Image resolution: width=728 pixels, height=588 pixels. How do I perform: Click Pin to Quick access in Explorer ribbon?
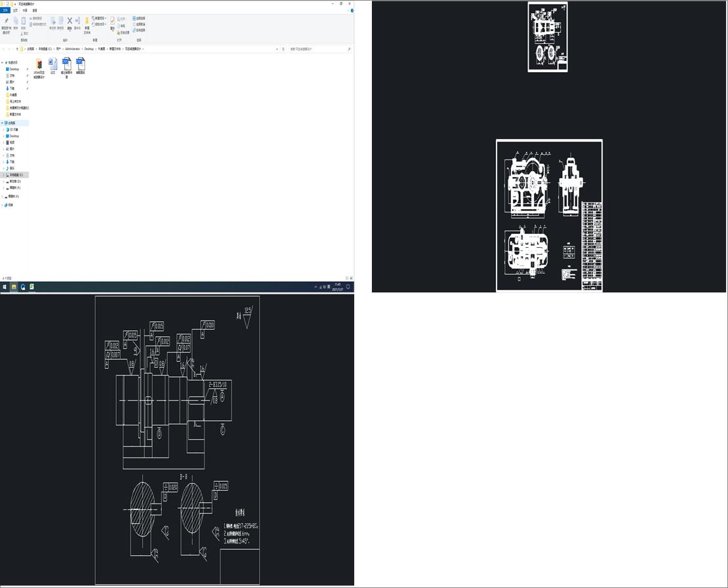(6, 26)
